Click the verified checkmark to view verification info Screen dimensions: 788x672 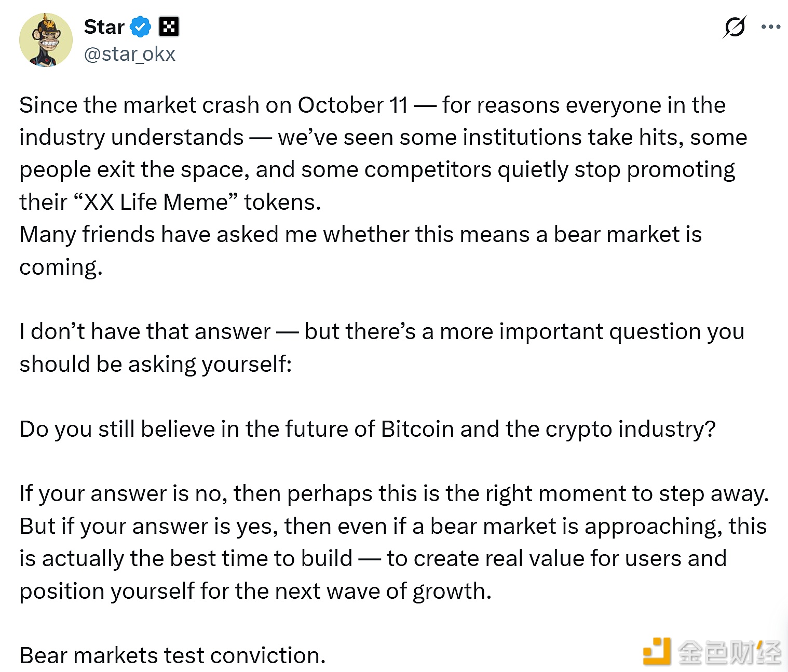tap(140, 26)
